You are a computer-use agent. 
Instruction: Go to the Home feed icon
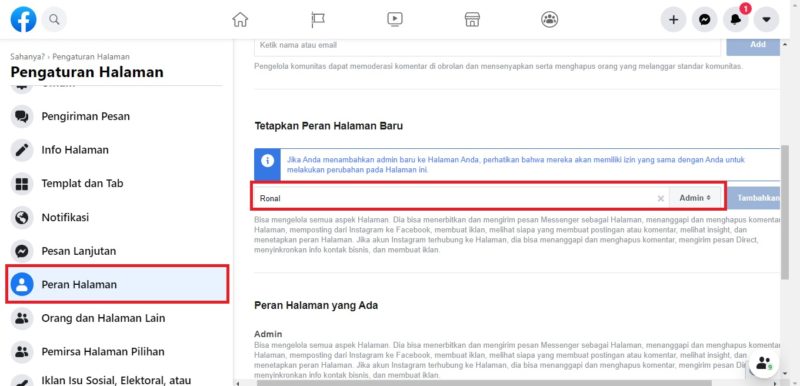pos(240,19)
